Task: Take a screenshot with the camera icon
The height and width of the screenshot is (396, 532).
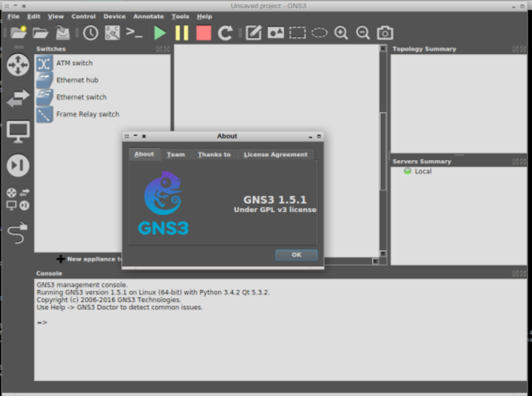Action: tap(385, 32)
